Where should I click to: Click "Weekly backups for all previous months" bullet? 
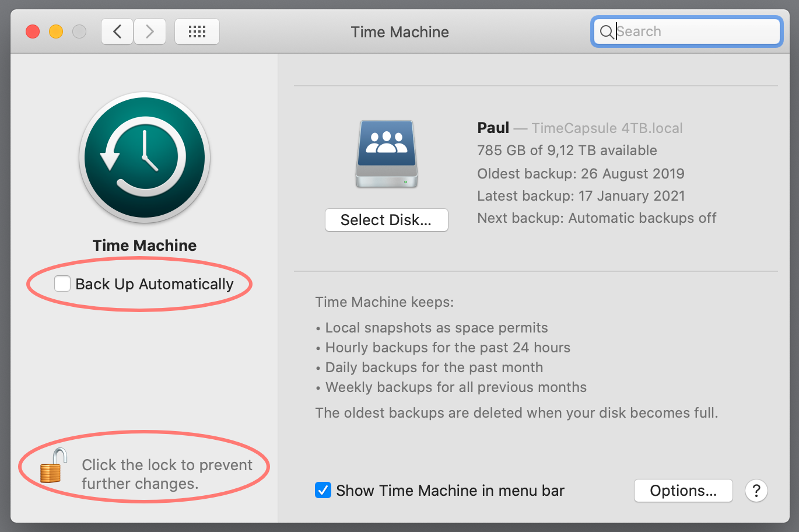(456, 387)
